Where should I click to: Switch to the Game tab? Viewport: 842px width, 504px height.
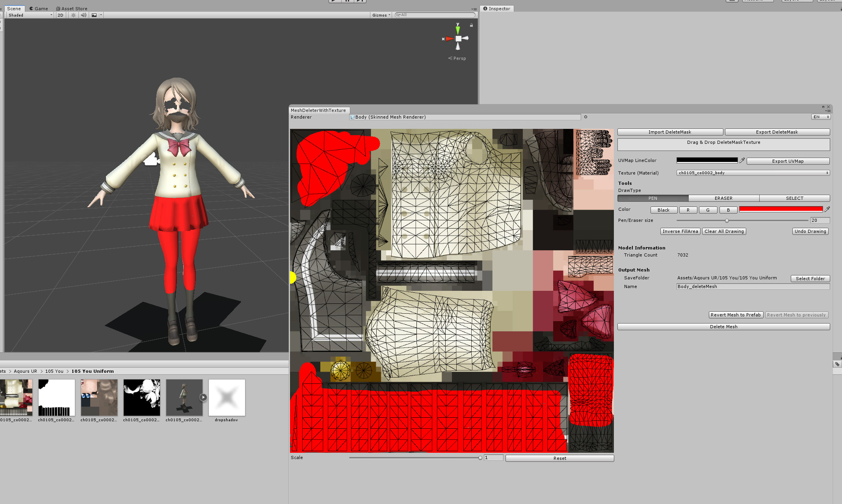pos(38,8)
